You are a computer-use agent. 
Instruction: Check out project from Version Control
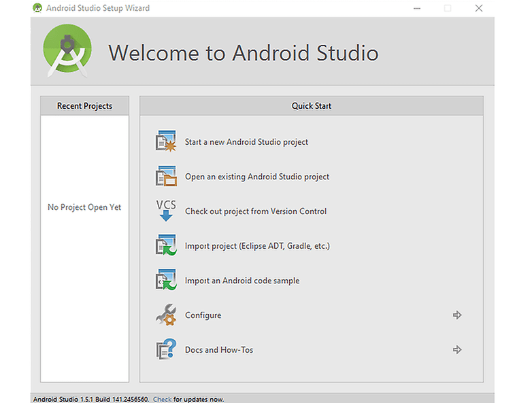256,211
